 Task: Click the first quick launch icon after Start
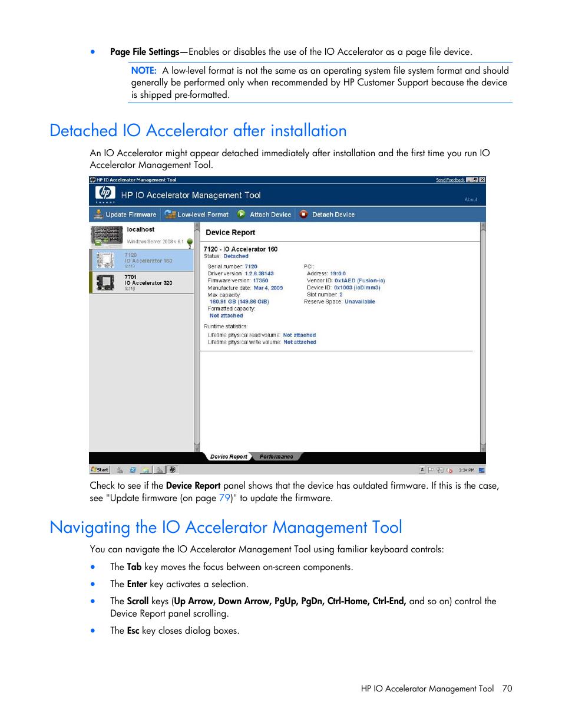pyautogui.click(x=120, y=470)
